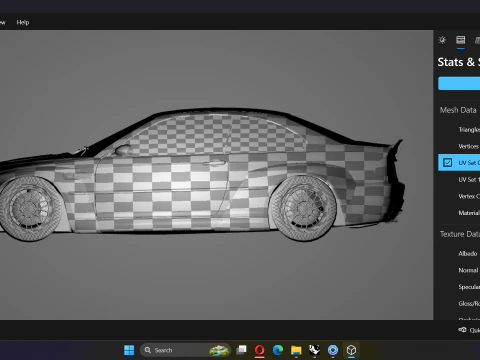This screenshot has height=360, width=480.
Task: Switch to Rhino app in taskbar
Action: click(314, 350)
